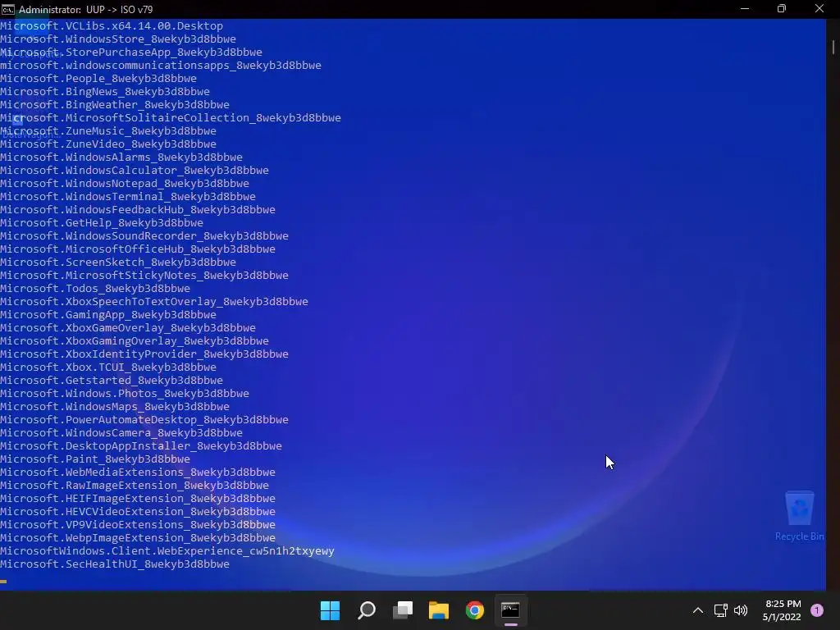Click the console vertical scrollbar thumb
Screen dimensions: 840x630
pyautogui.click(x=833, y=47)
